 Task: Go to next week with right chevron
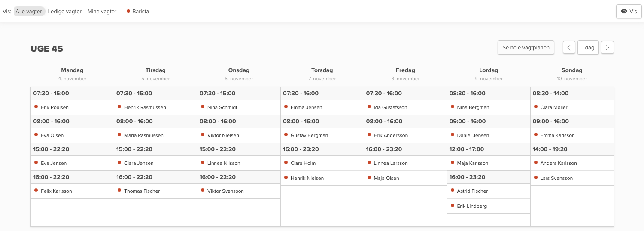607,48
